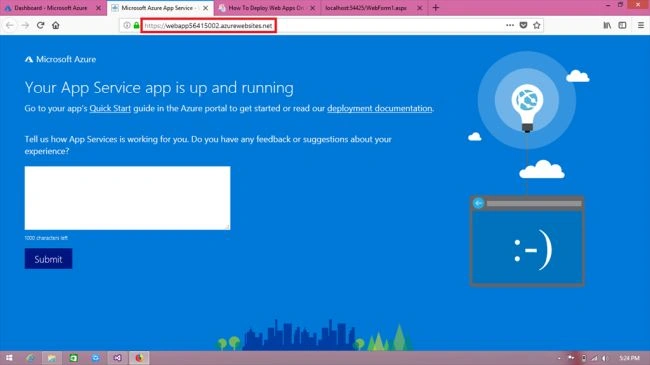Open the blue circular taskbar app
650x365 pixels.
[95, 358]
